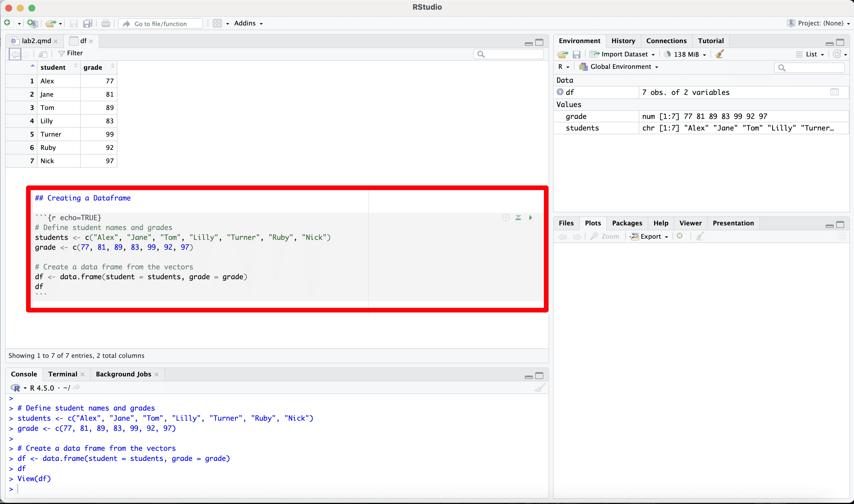The height and width of the screenshot is (504, 854).
Task: Clear the console with broom icon
Action: click(x=540, y=387)
